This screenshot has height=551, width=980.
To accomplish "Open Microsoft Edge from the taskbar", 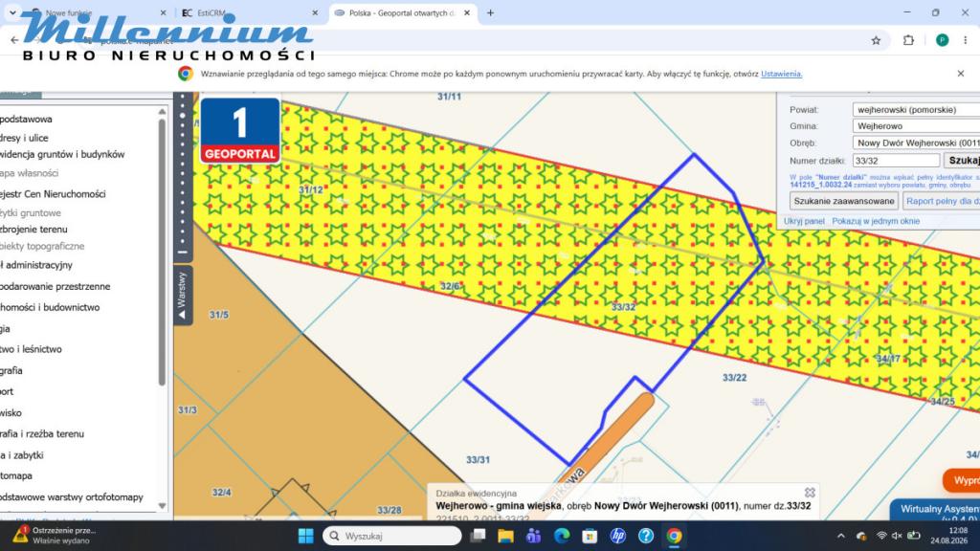I will point(561,536).
